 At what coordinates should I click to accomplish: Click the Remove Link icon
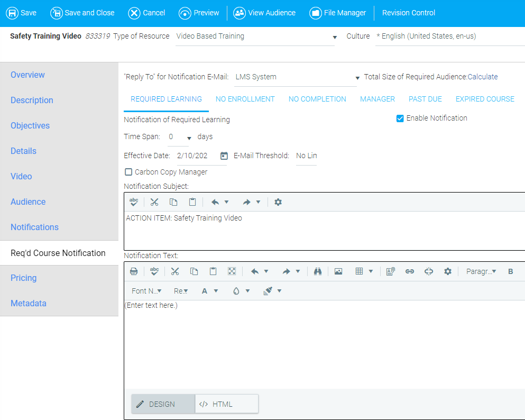click(x=429, y=271)
